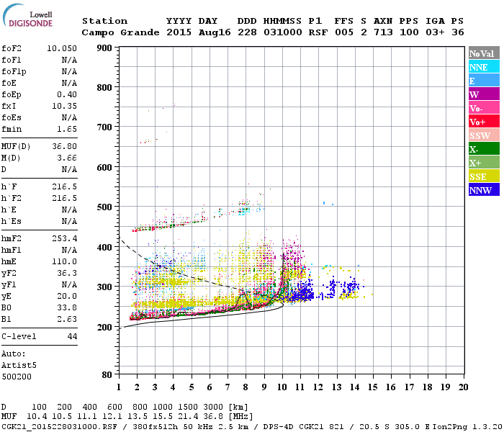The width and height of the screenshot is (504, 432).
Task: Select the E light-blue legend swatch
Action: (484, 81)
